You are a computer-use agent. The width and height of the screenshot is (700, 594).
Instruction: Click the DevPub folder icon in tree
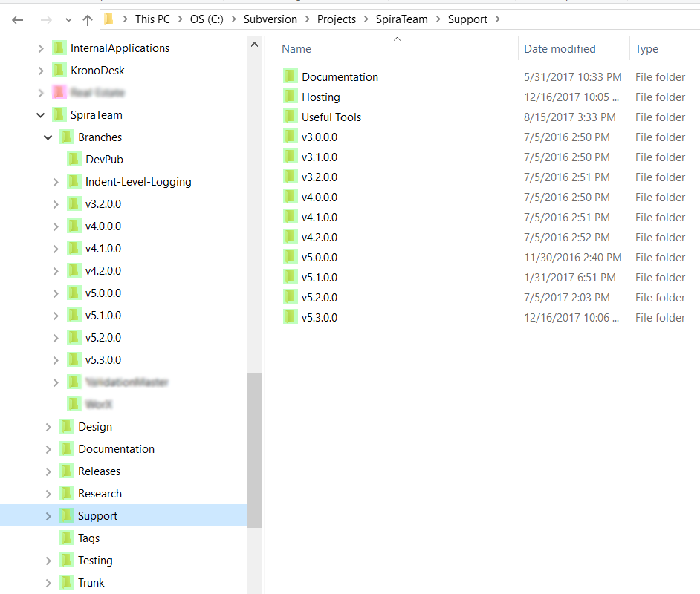(x=74, y=160)
